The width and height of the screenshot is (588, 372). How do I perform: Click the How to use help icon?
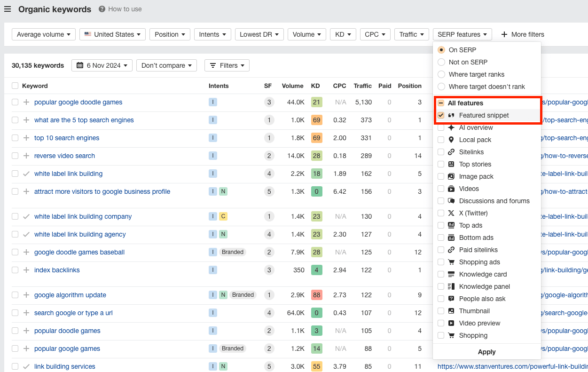[x=102, y=9]
